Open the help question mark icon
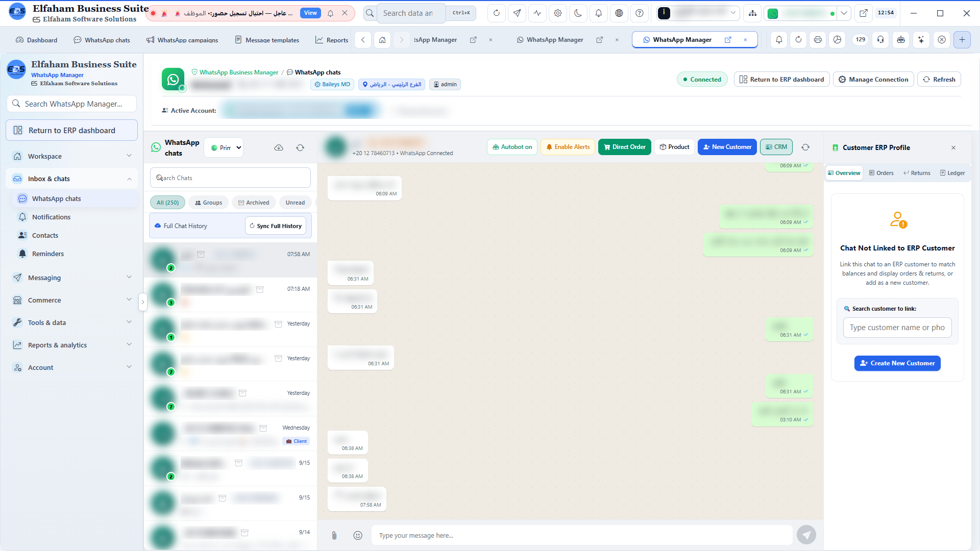This screenshot has height=551, width=980. point(640,13)
